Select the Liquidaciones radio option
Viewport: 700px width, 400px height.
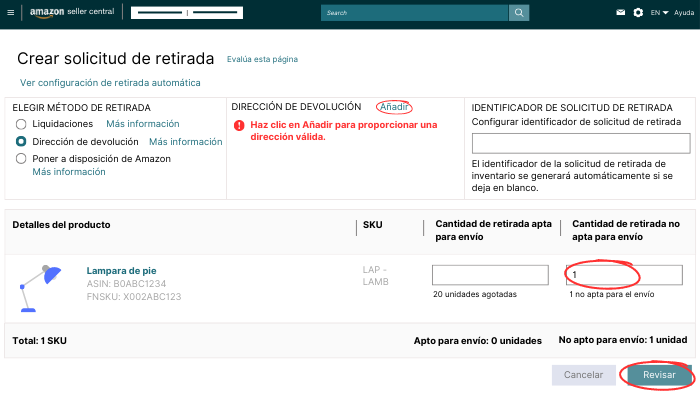(x=21, y=124)
